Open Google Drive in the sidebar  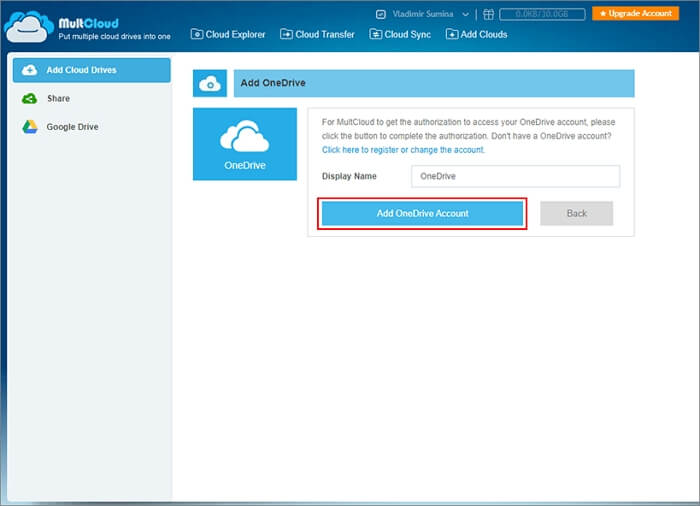(72, 127)
